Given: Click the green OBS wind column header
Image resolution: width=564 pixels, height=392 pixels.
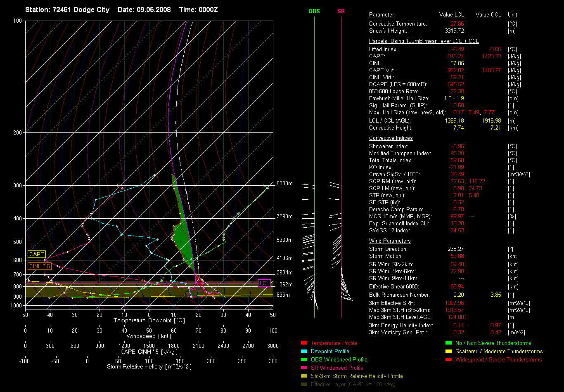Looking at the screenshot, I should click(314, 12).
